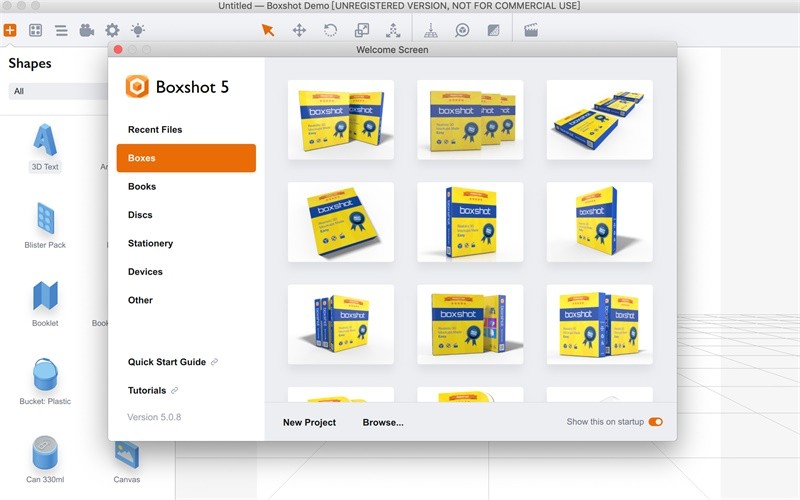Select the Boxes category
This screenshot has width=800, height=500.
186,158
